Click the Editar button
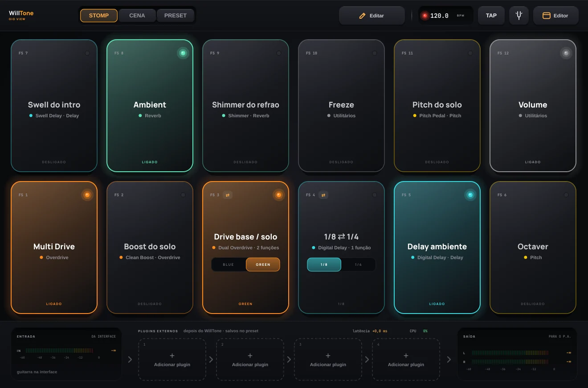Viewport: 588px width, 388px height. pyautogui.click(x=372, y=16)
